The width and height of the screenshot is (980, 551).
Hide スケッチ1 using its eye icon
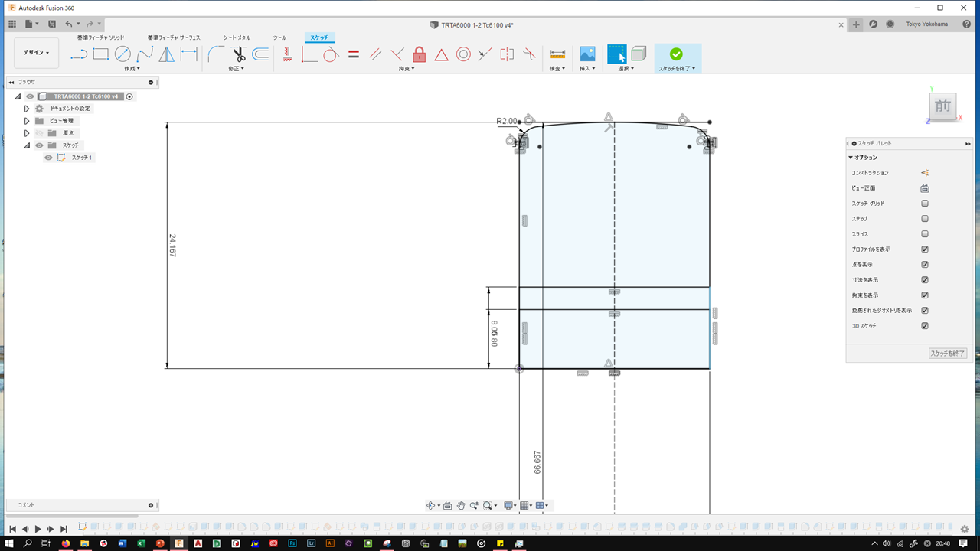48,158
